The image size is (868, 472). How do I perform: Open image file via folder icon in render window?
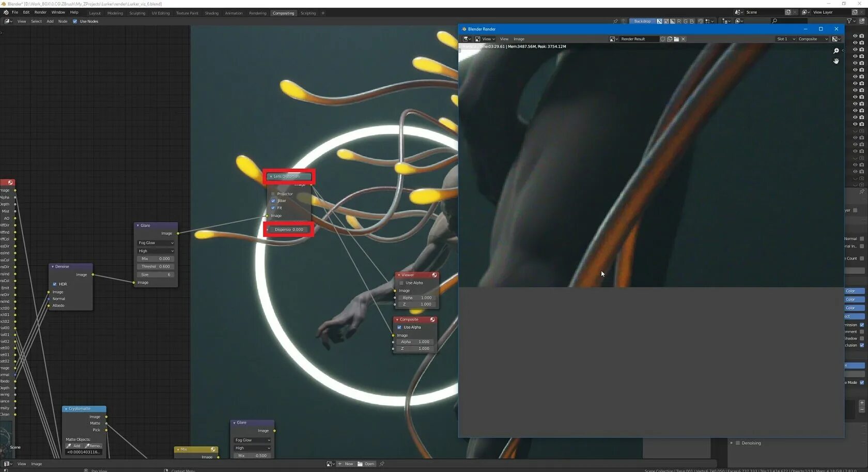point(676,39)
